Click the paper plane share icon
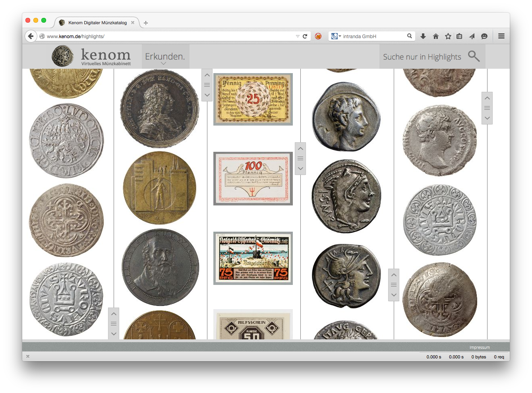 click(x=472, y=36)
